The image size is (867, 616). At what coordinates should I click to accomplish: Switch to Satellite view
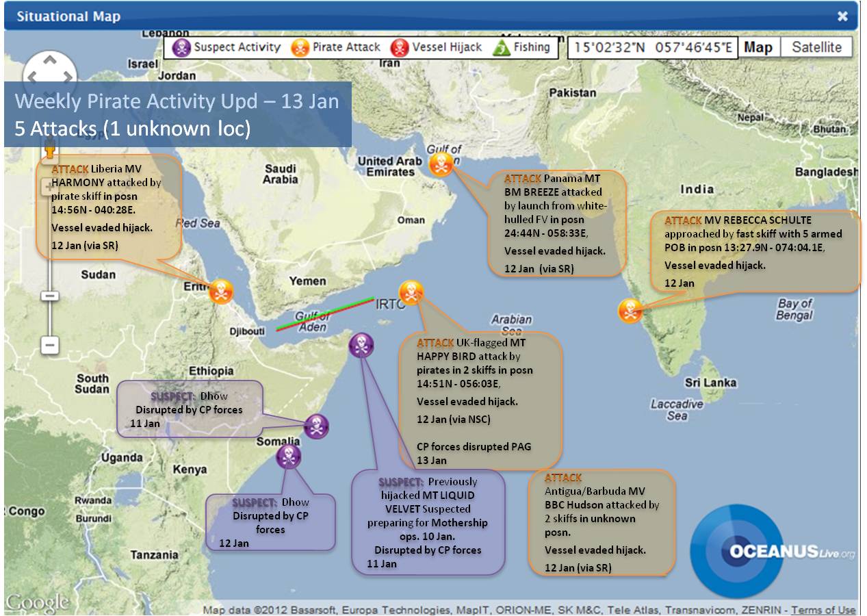(x=816, y=47)
